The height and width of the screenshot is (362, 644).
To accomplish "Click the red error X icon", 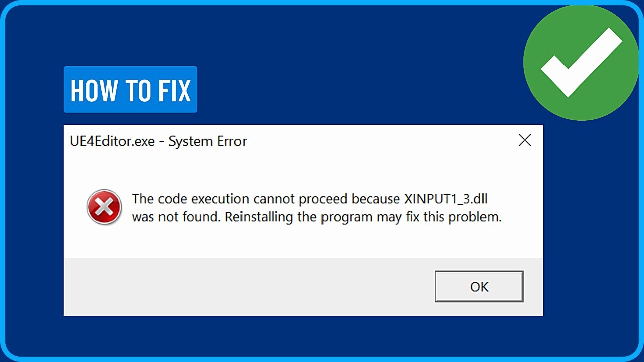I will tap(104, 207).
